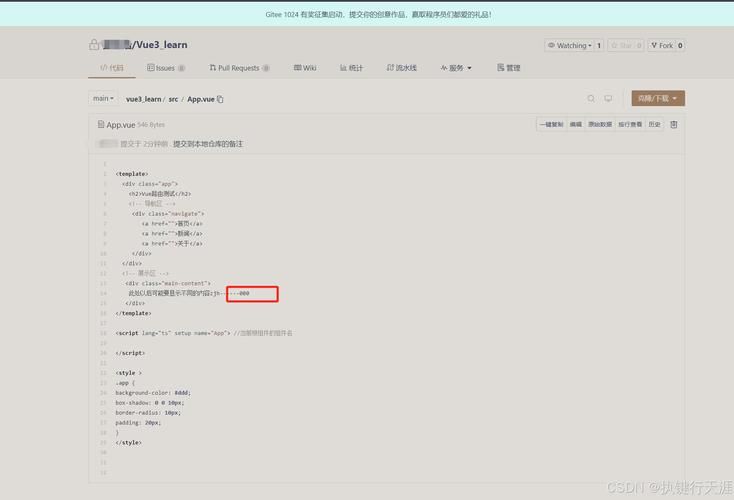Click the closing </script> code line

[x=130, y=353]
